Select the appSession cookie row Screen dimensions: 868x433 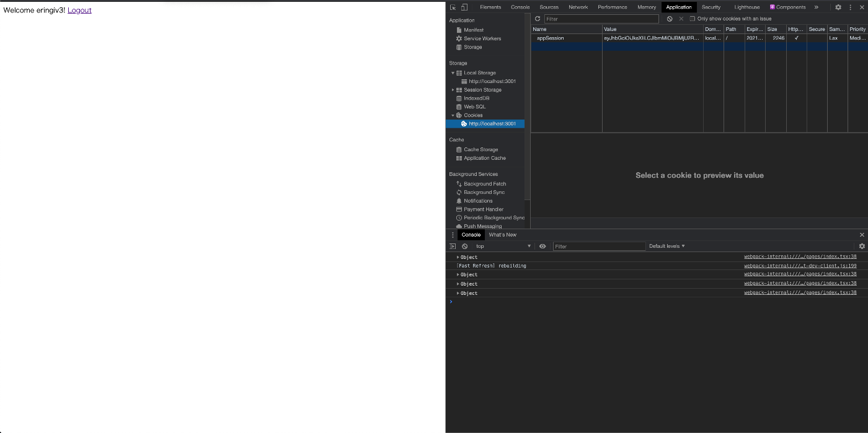[x=699, y=38]
